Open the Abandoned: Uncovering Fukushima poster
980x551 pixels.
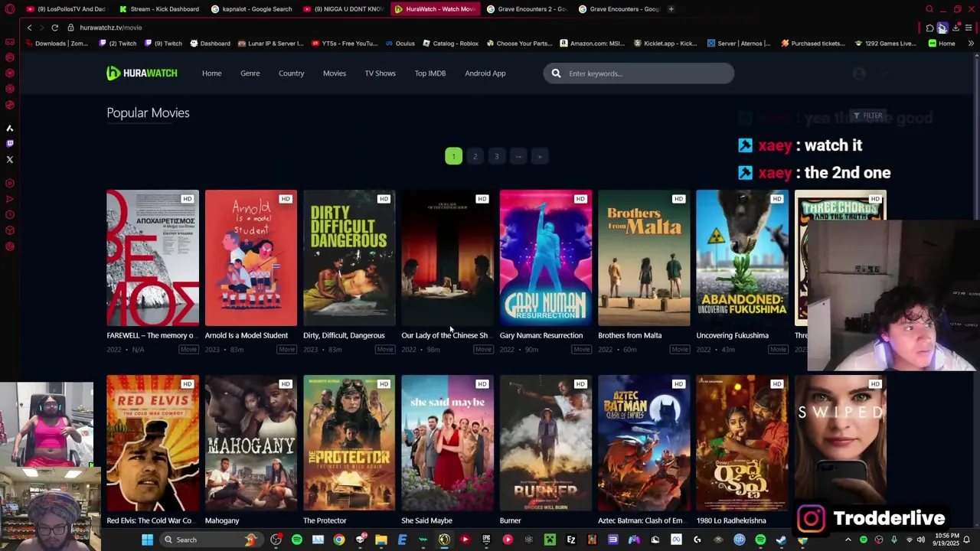click(x=742, y=258)
